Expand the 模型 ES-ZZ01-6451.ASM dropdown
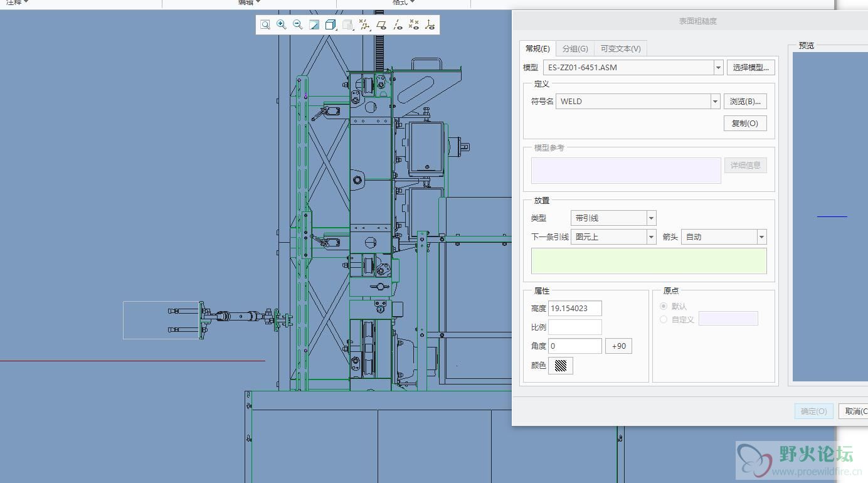This screenshot has height=483, width=868. [x=718, y=67]
